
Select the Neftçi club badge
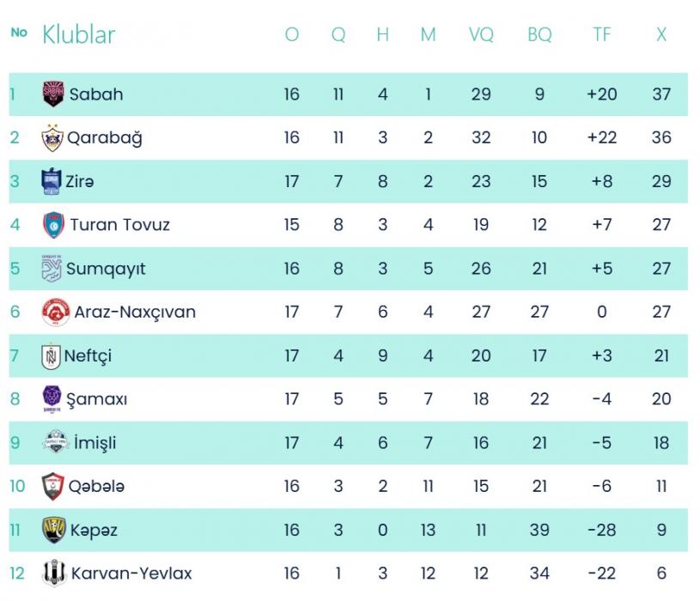click(52, 356)
